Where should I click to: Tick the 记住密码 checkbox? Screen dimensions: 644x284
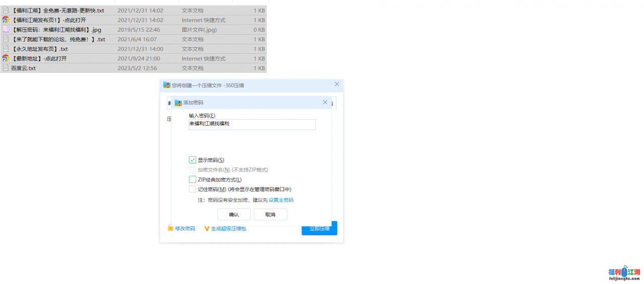192,190
